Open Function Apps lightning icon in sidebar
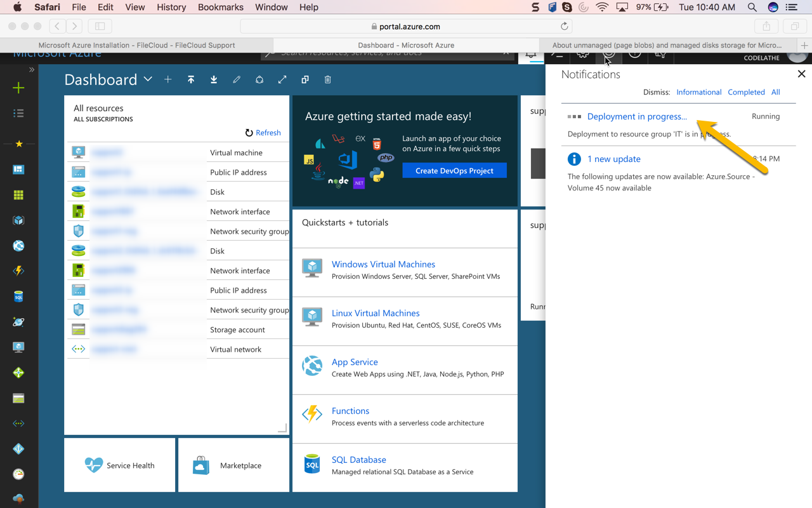This screenshot has height=508, width=812. pos(18,271)
